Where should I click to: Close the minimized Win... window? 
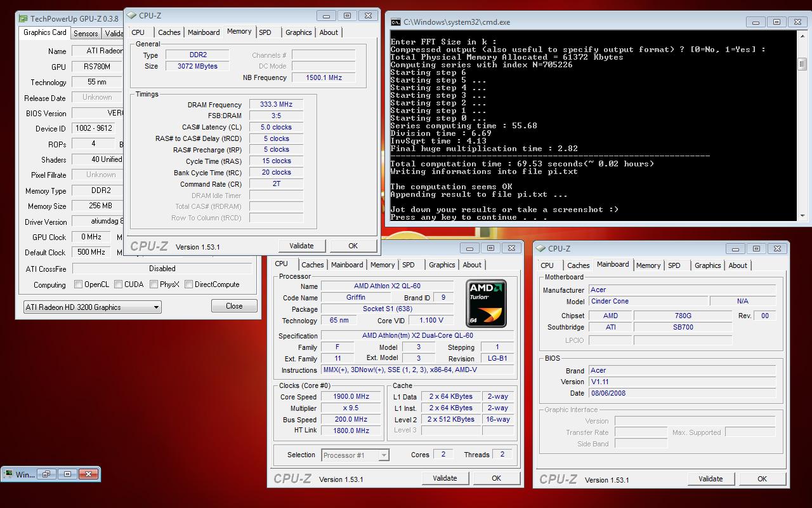pos(89,474)
